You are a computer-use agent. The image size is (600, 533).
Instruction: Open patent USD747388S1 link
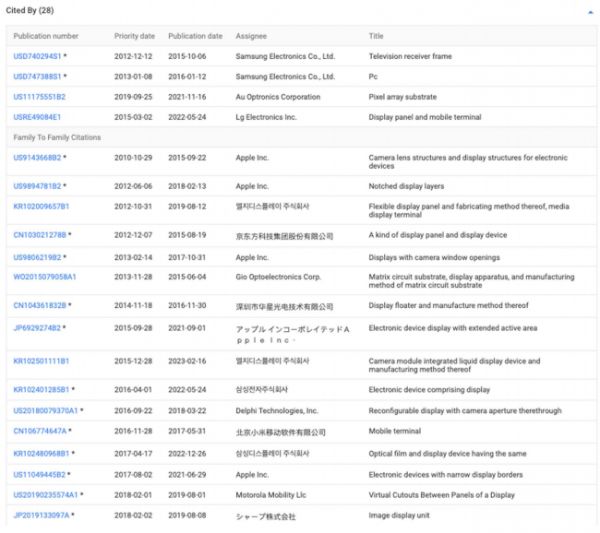[x=37, y=76]
